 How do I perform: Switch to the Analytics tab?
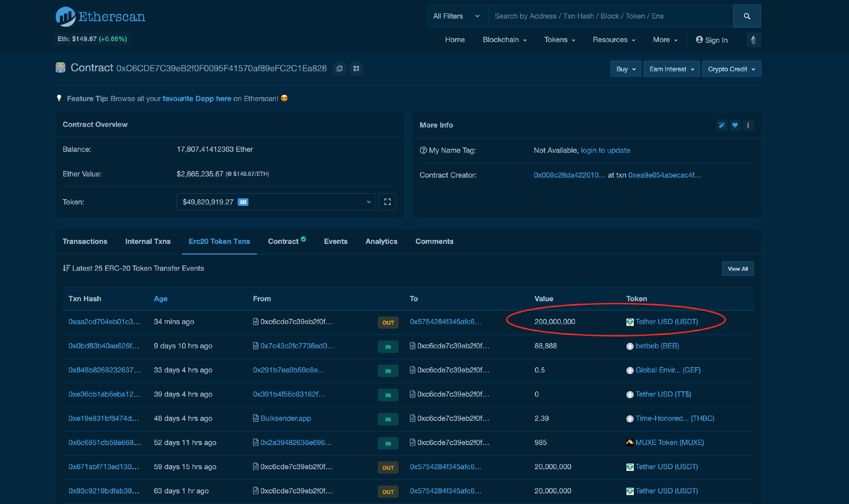(381, 242)
